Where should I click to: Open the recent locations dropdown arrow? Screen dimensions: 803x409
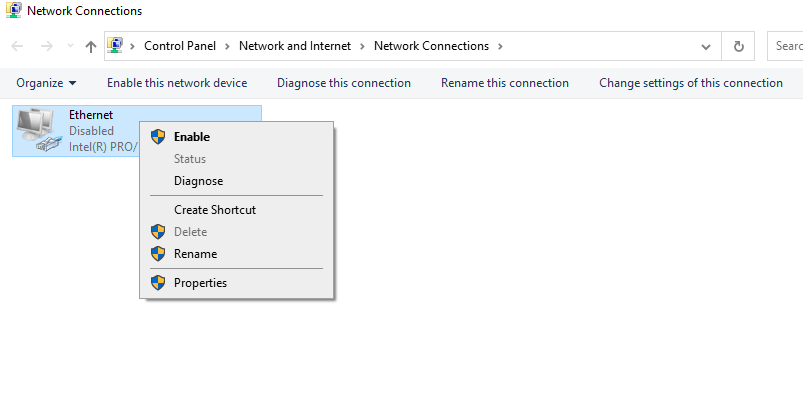(x=69, y=46)
